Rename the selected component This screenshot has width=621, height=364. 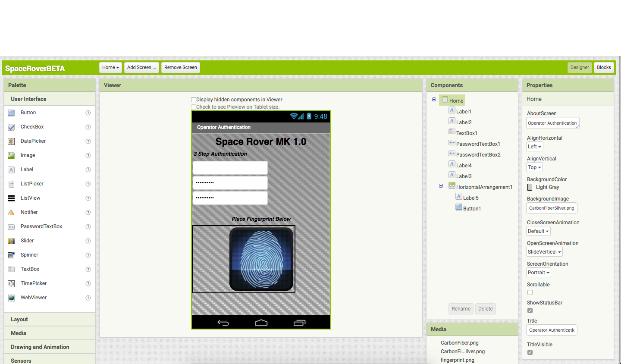(x=461, y=308)
